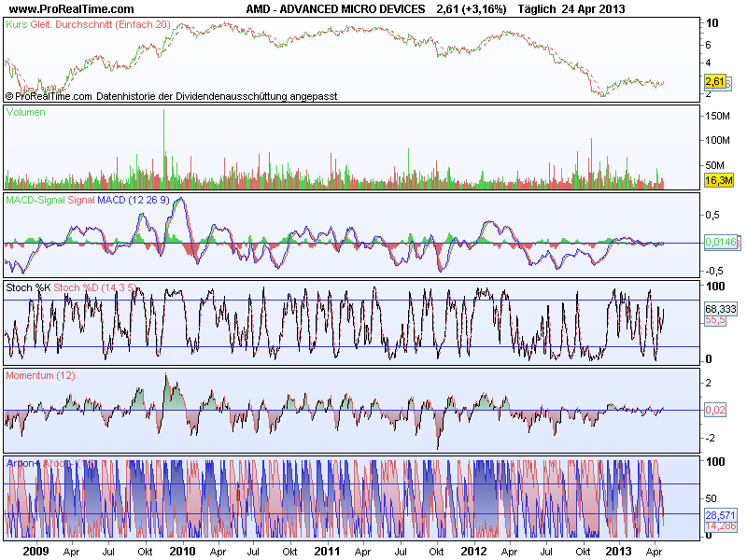
Task: Click the Apr label right after 2013
Action: click(655, 552)
